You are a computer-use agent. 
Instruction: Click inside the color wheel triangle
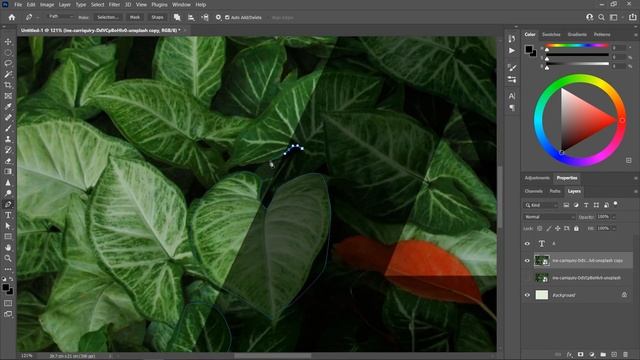(580, 120)
